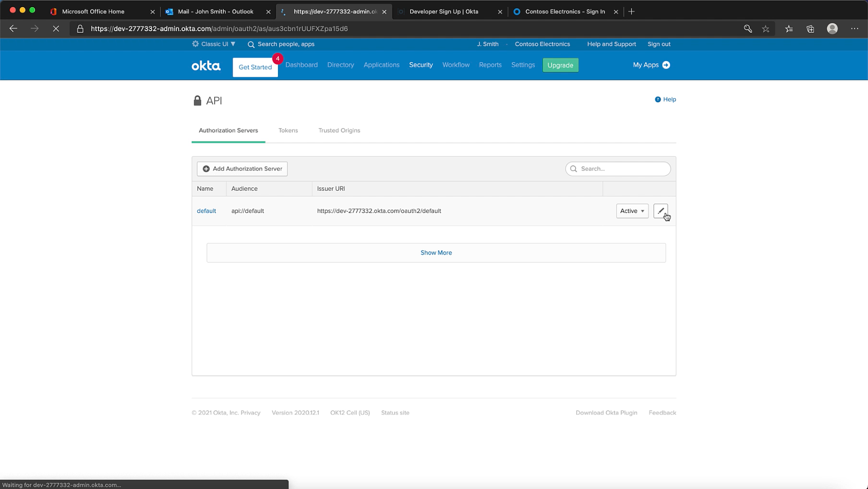The height and width of the screenshot is (489, 868).
Task: Switch to the Tokens tab
Action: tap(288, 131)
